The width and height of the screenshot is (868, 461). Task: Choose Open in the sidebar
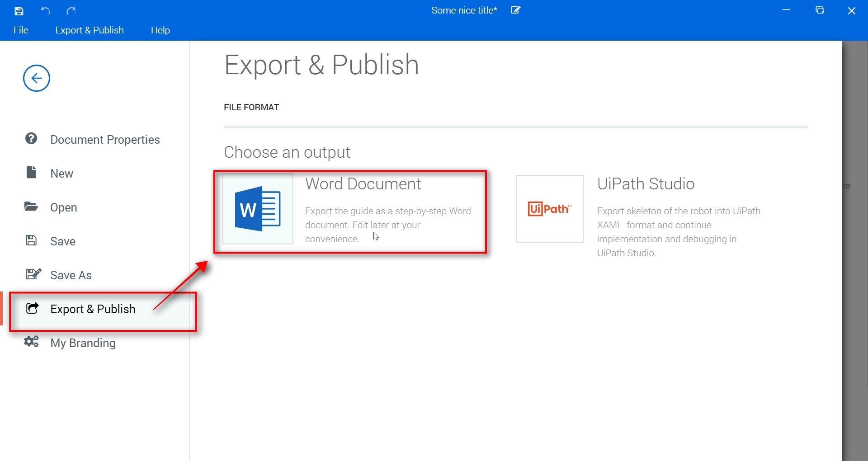tap(64, 207)
